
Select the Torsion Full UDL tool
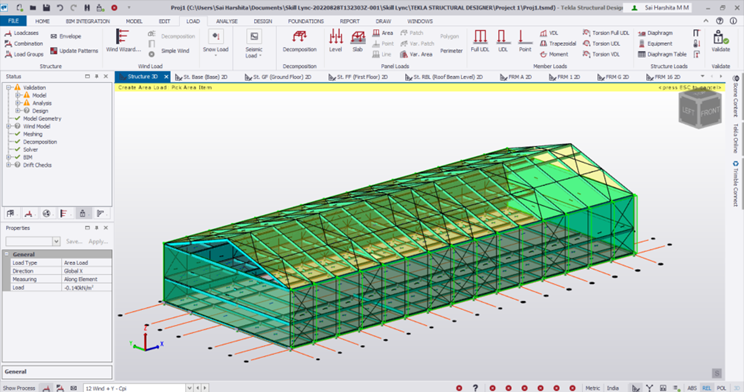(x=606, y=33)
